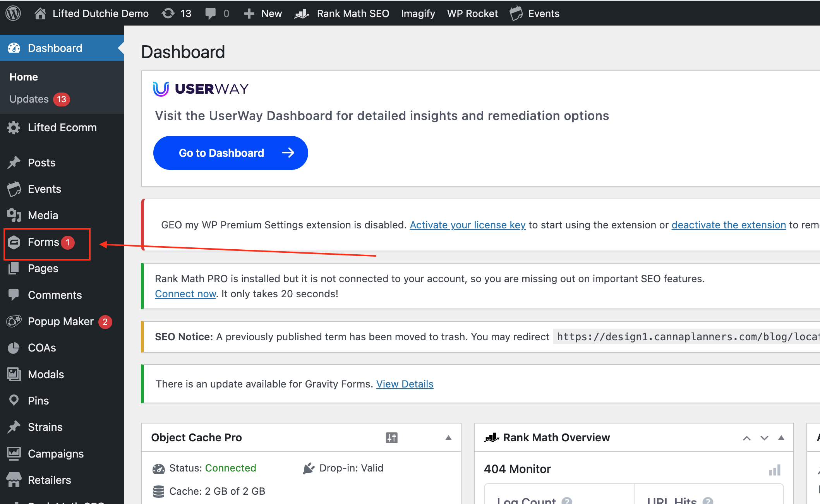Open the updates refresh icon in admin bar
The height and width of the screenshot is (504, 820).
click(168, 14)
